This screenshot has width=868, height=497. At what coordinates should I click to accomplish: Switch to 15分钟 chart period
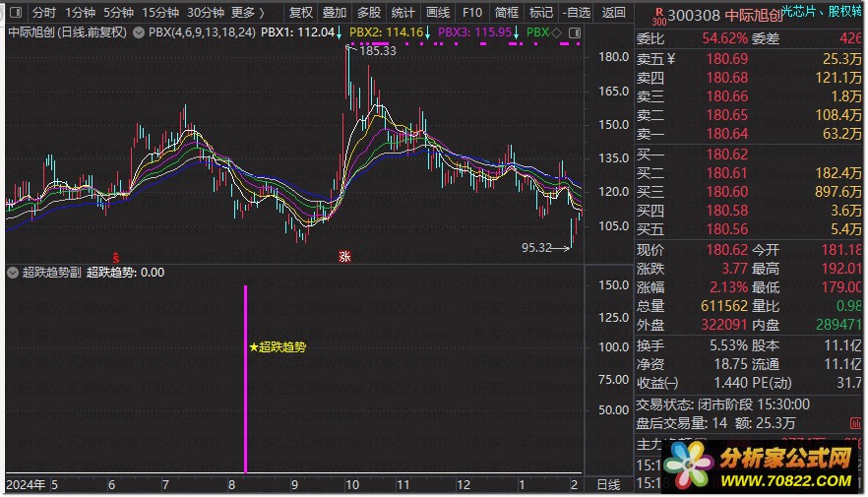tap(160, 12)
